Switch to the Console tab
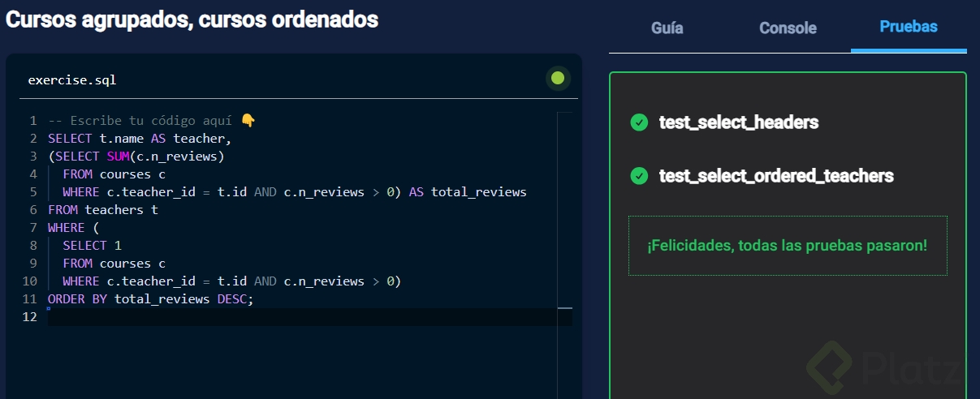 pos(788,28)
